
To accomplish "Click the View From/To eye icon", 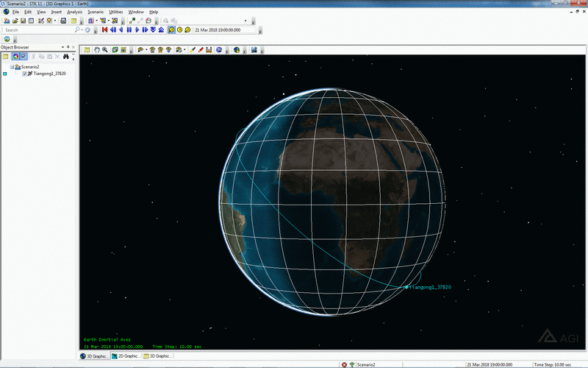I will (140, 49).
